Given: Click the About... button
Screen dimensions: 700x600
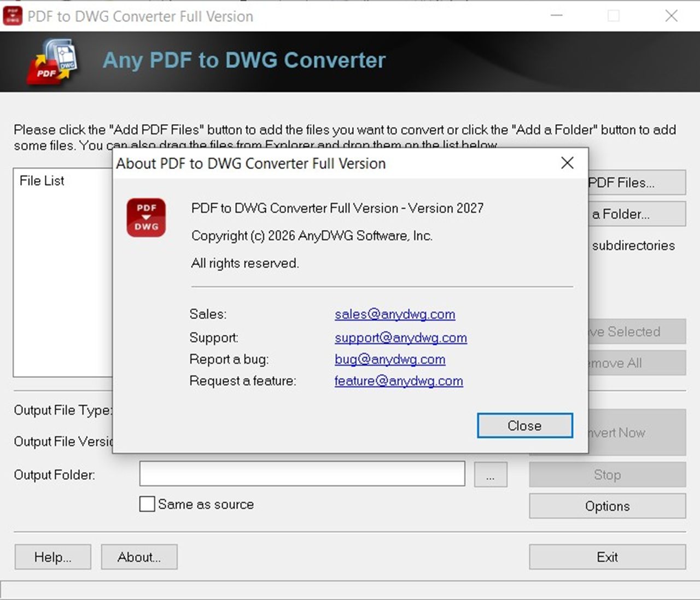Looking at the screenshot, I should click(139, 557).
